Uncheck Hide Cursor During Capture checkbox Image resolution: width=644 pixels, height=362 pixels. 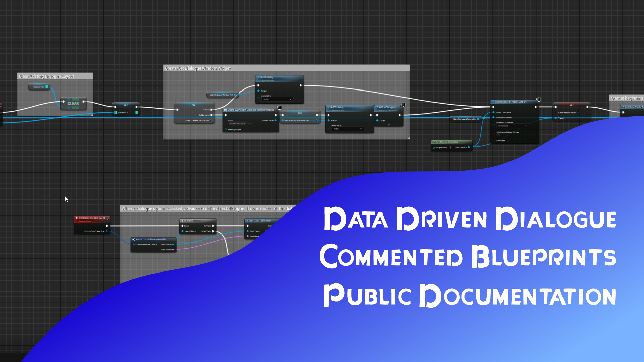pos(498,135)
